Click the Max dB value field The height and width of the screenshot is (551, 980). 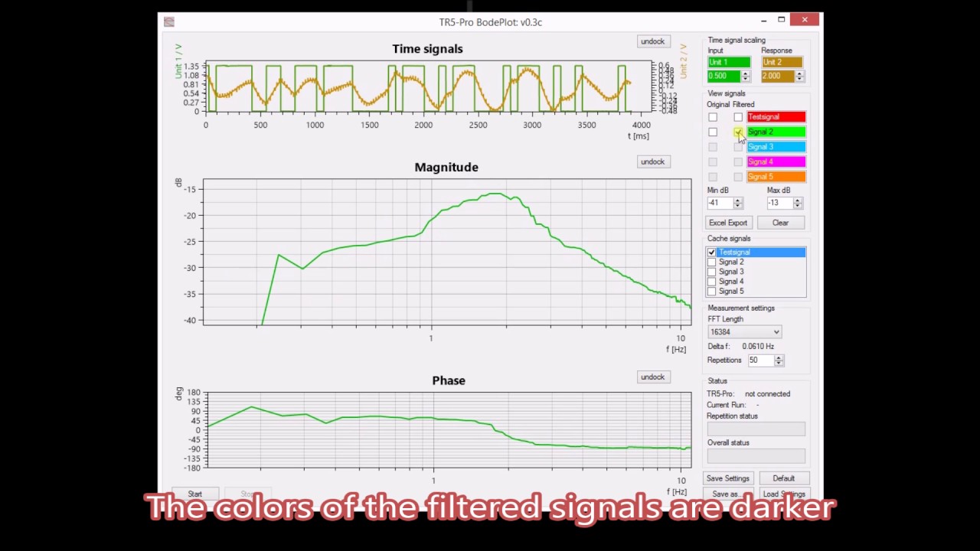(779, 203)
